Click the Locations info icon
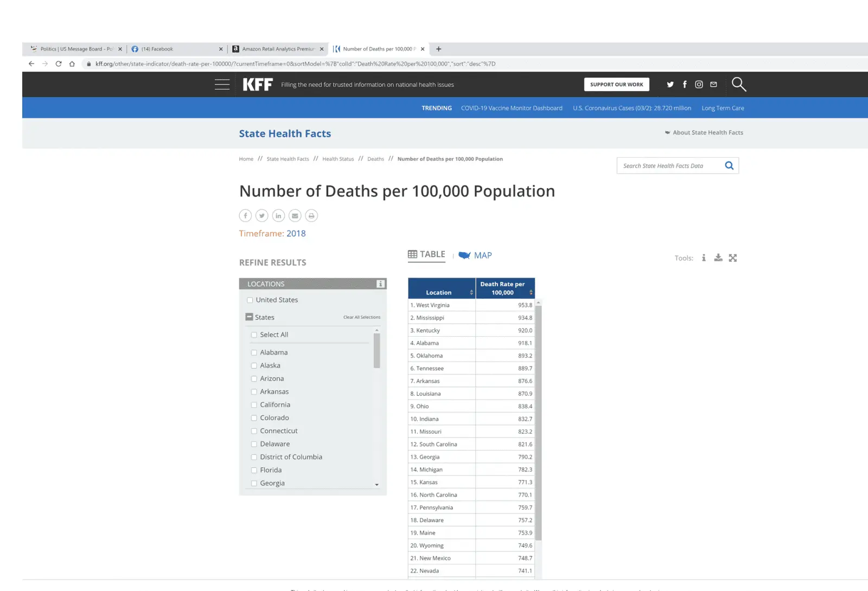The height and width of the screenshot is (591, 868). (380, 284)
